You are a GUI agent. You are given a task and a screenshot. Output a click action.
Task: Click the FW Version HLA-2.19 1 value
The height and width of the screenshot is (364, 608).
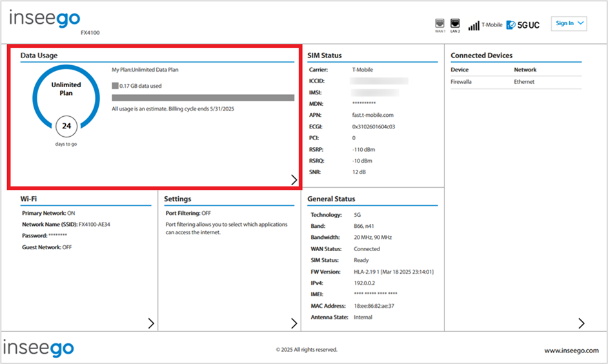pyautogui.click(x=394, y=272)
